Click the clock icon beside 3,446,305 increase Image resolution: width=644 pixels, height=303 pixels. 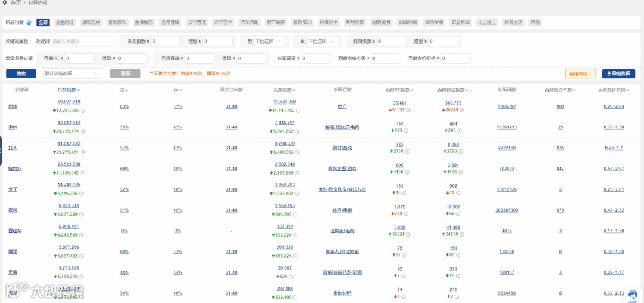pyautogui.click(x=81, y=194)
